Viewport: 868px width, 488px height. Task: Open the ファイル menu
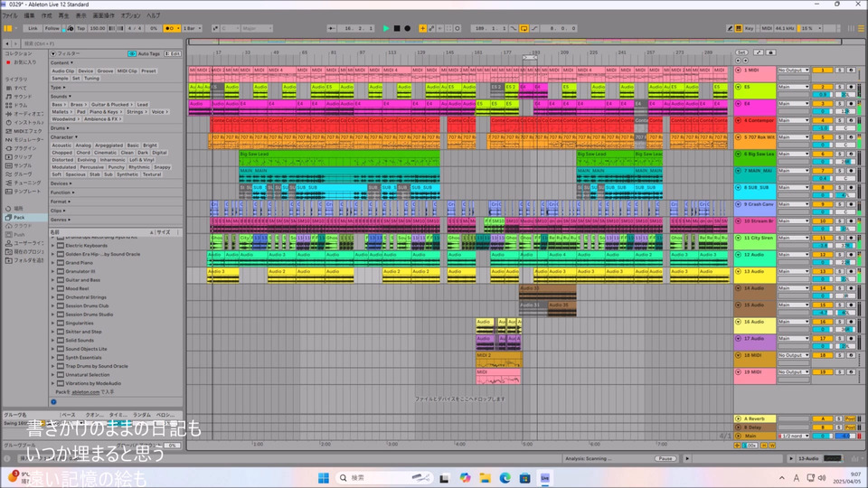[10, 15]
